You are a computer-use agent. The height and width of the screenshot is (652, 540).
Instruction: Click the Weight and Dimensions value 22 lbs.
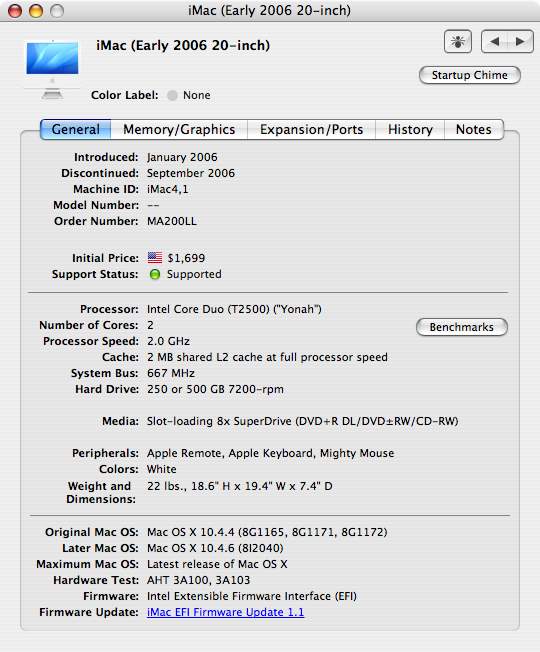240,486
